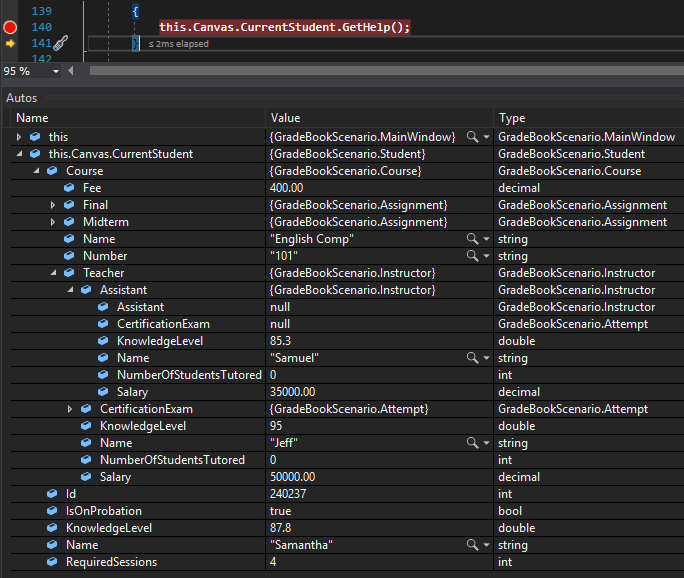Collapse the this.Canvas.CurrentStudent node

[x=19, y=154]
